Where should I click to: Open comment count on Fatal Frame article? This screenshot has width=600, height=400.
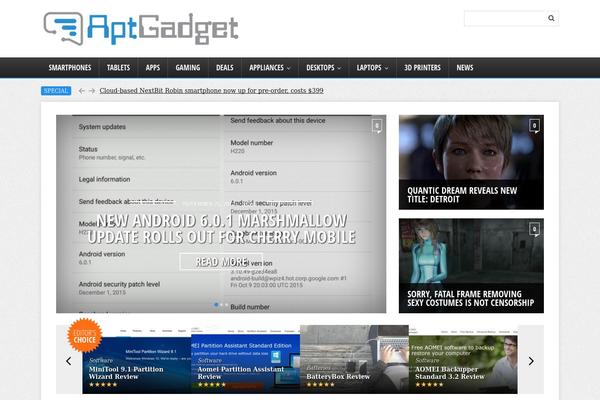534,229
